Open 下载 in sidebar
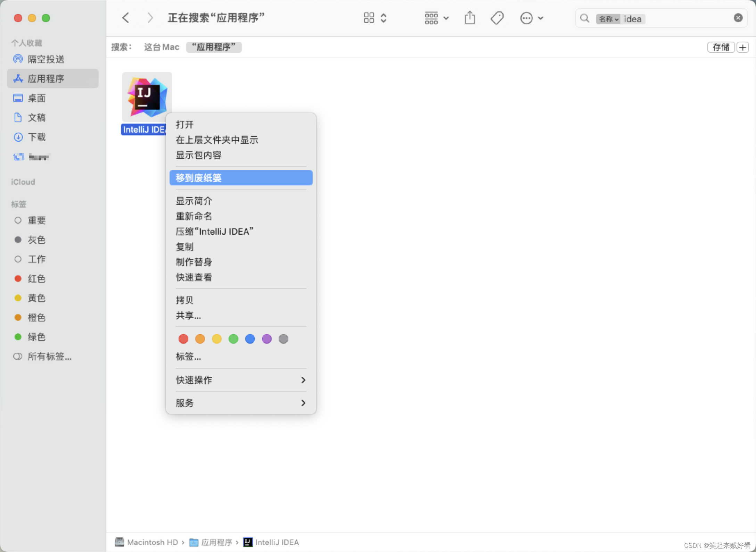756x552 pixels. click(52, 137)
